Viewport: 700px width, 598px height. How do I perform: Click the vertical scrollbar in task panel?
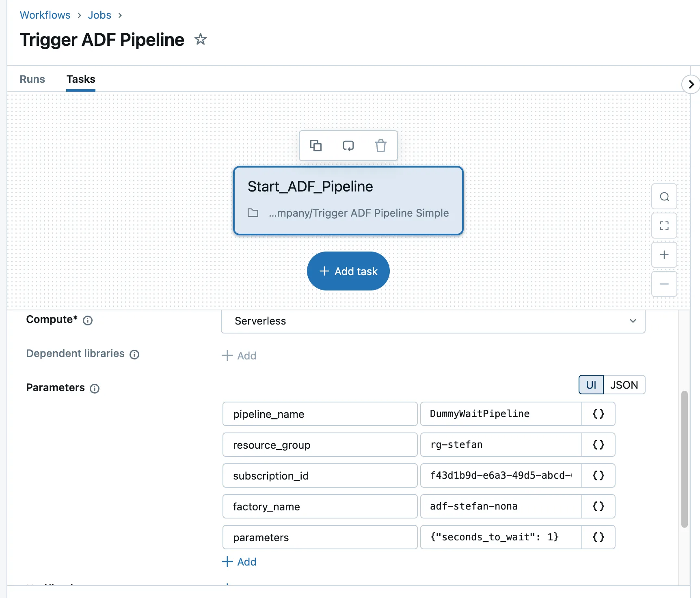684,458
